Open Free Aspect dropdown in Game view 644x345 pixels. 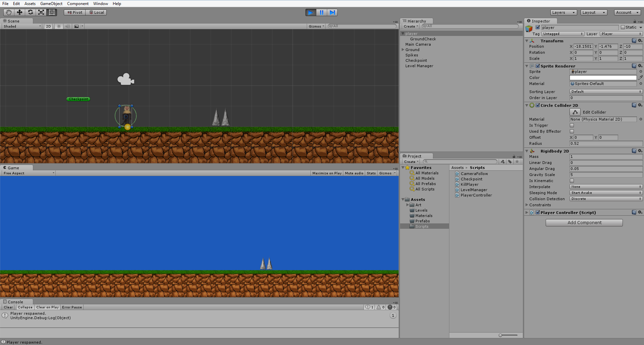pyautogui.click(x=29, y=173)
